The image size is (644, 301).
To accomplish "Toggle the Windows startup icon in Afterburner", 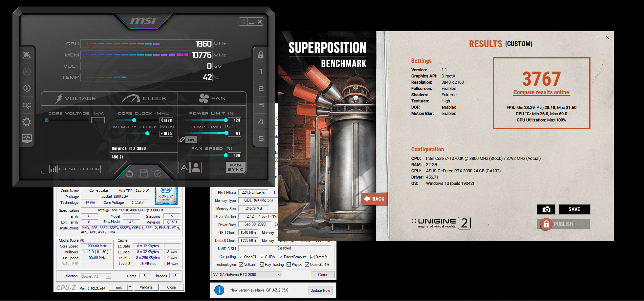I will (243, 22).
